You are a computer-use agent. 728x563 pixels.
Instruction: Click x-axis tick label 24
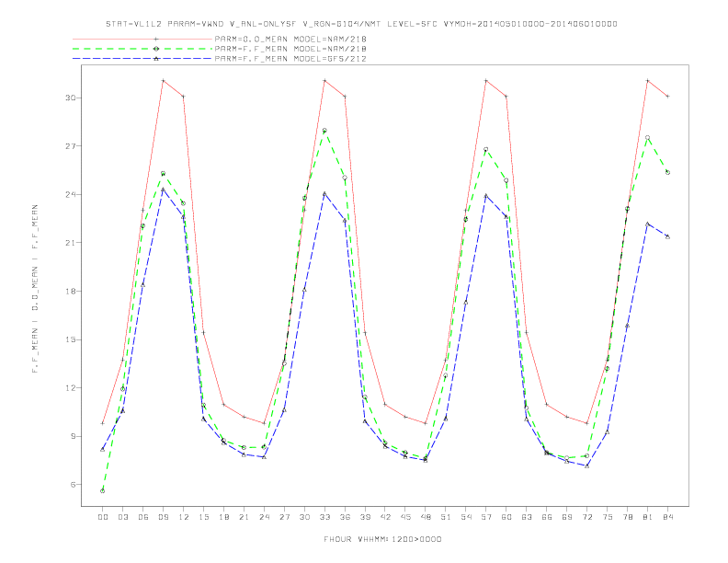click(264, 517)
